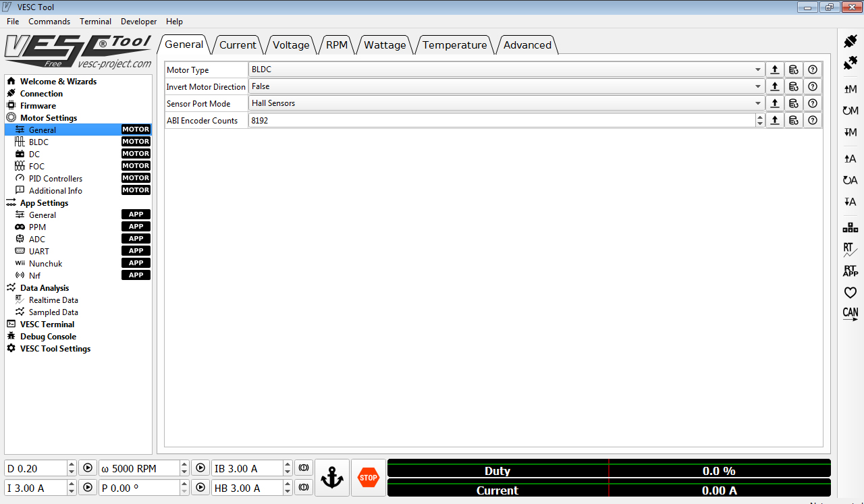Show help for ABI Encoder Counts row
The width and height of the screenshot is (864, 504).
coord(813,120)
